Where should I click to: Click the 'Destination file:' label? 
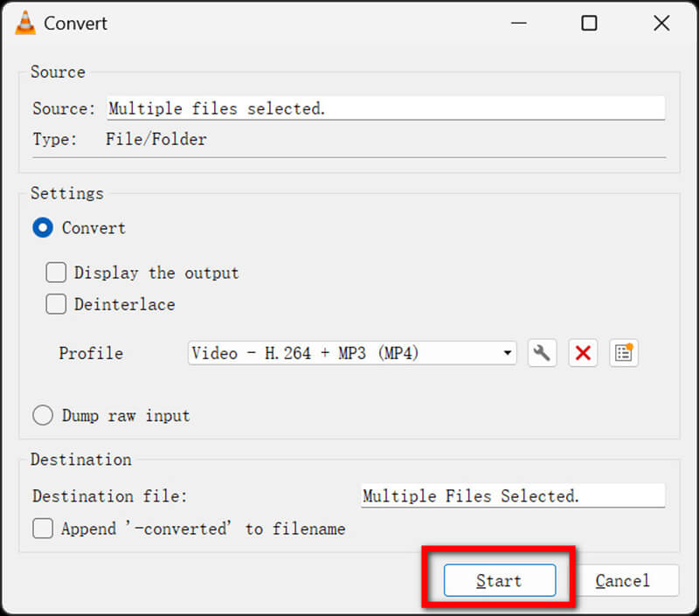click(110, 496)
